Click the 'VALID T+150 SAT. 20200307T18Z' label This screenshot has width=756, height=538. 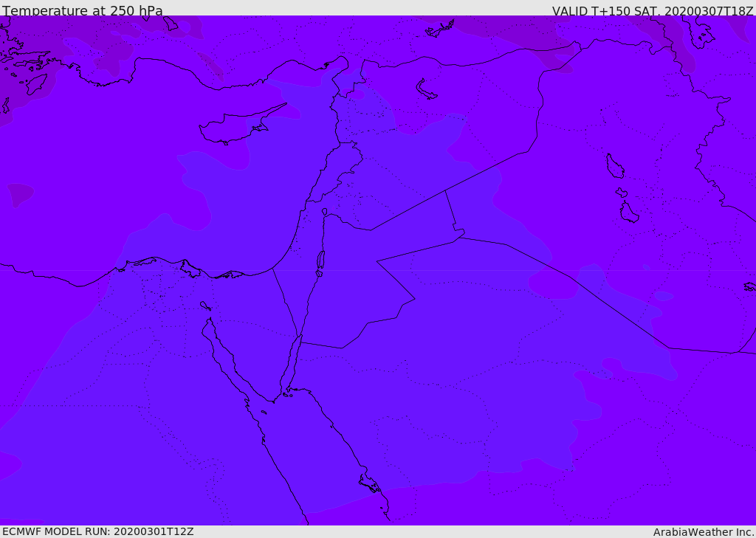[x=653, y=11]
